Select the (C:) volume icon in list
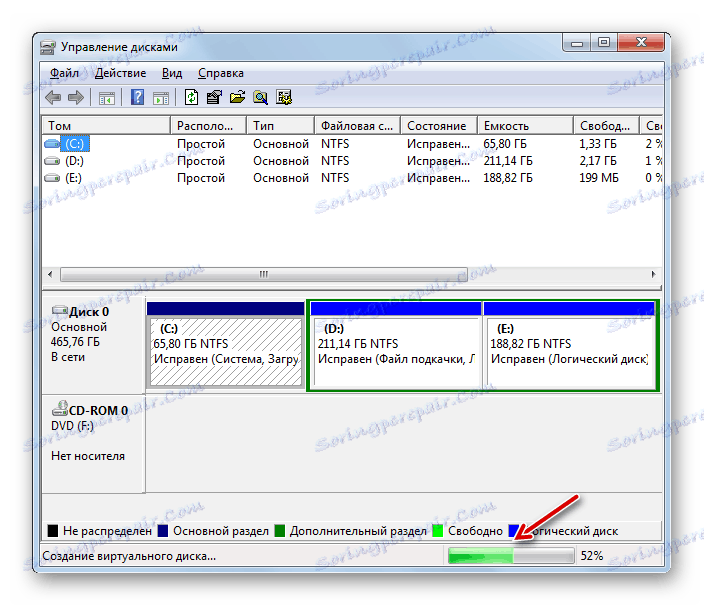 (52, 144)
